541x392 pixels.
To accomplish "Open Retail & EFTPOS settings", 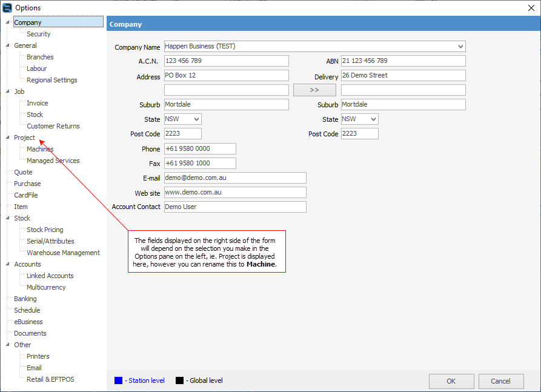I will tap(50, 379).
